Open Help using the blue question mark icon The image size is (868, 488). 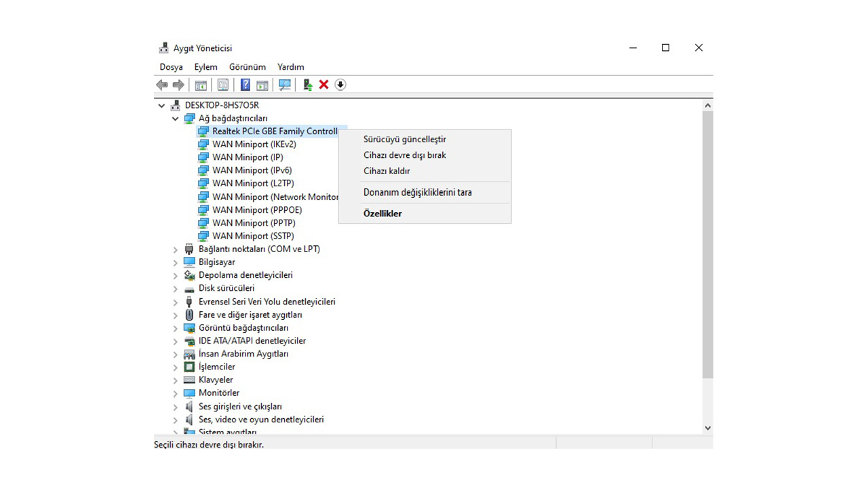(245, 84)
